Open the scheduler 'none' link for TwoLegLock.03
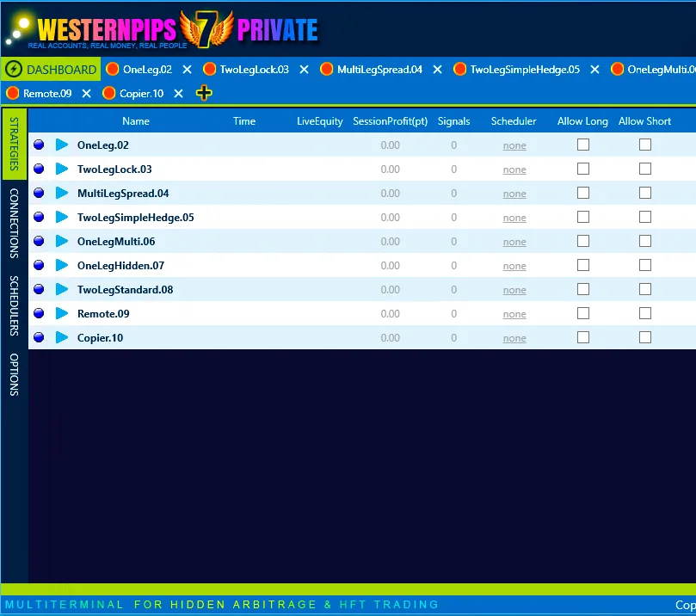The width and height of the screenshot is (696, 616). click(x=514, y=169)
